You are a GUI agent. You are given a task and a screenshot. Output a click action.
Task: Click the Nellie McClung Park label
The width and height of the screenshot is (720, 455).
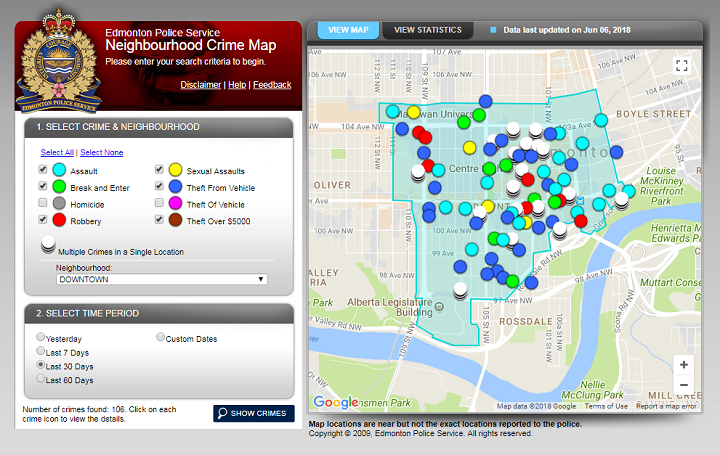coord(592,390)
